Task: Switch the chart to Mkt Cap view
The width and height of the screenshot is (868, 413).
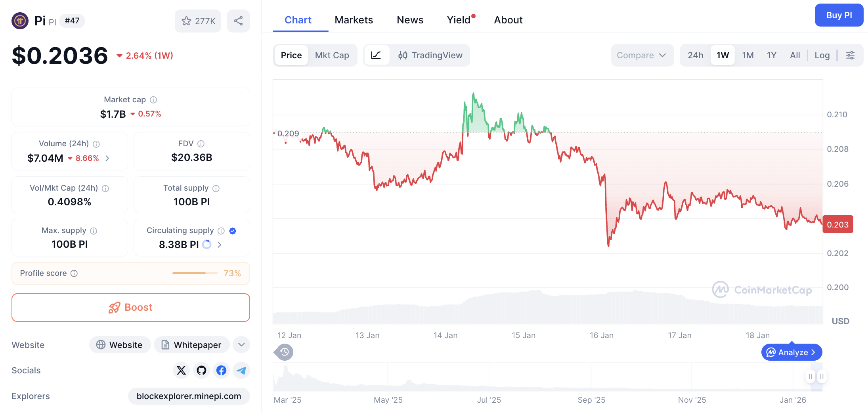Action: pyautogui.click(x=332, y=55)
